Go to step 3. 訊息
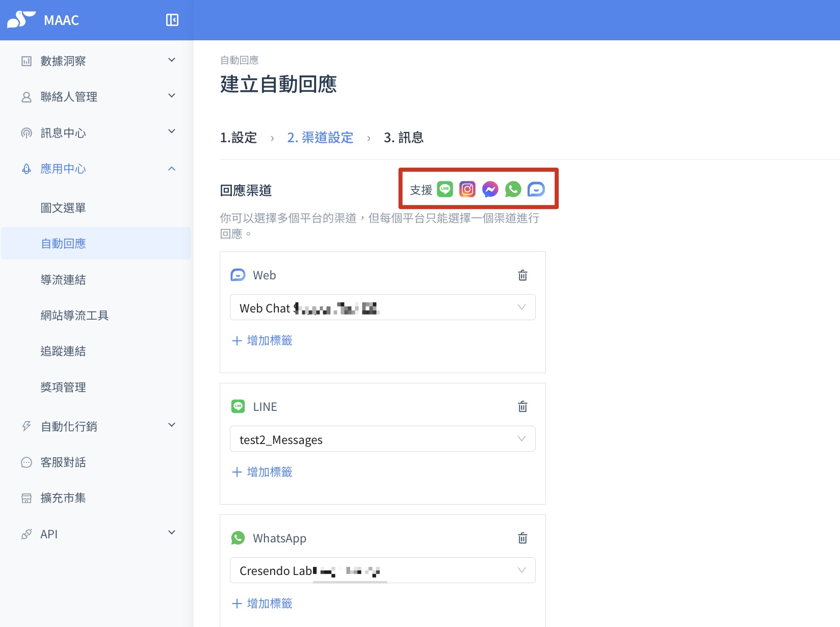 (404, 138)
